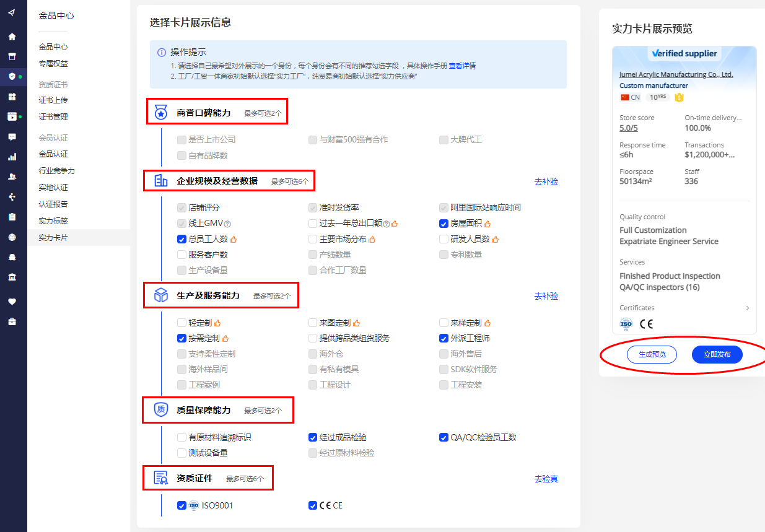Open the speech bubble messages sidebar icon

(12, 137)
